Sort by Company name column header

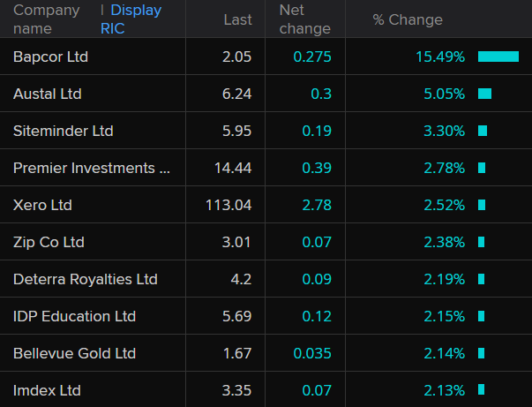click(46, 19)
